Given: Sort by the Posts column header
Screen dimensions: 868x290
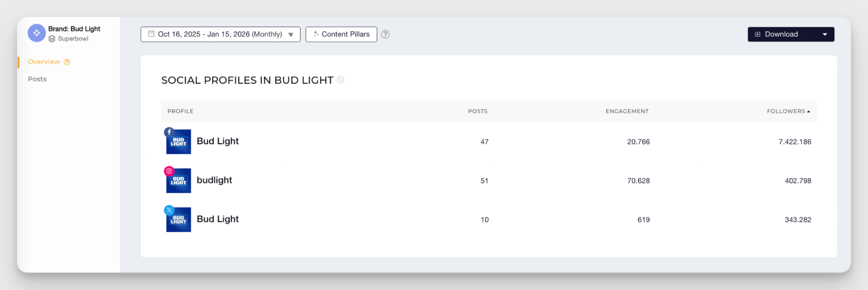Looking at the screenshot, I should [x=478, y=111].
